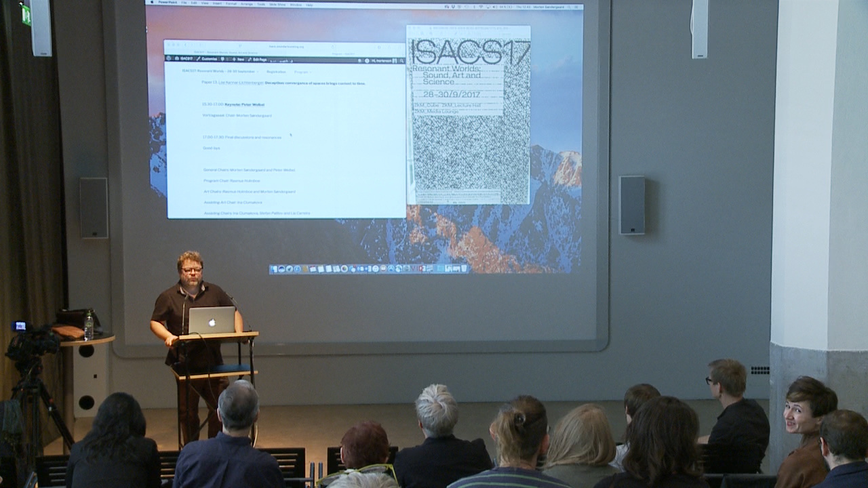This screenshot has height=488, width=868.
Task: Click the ISACS17 poster window on the right
Action: tap(468, 115)
